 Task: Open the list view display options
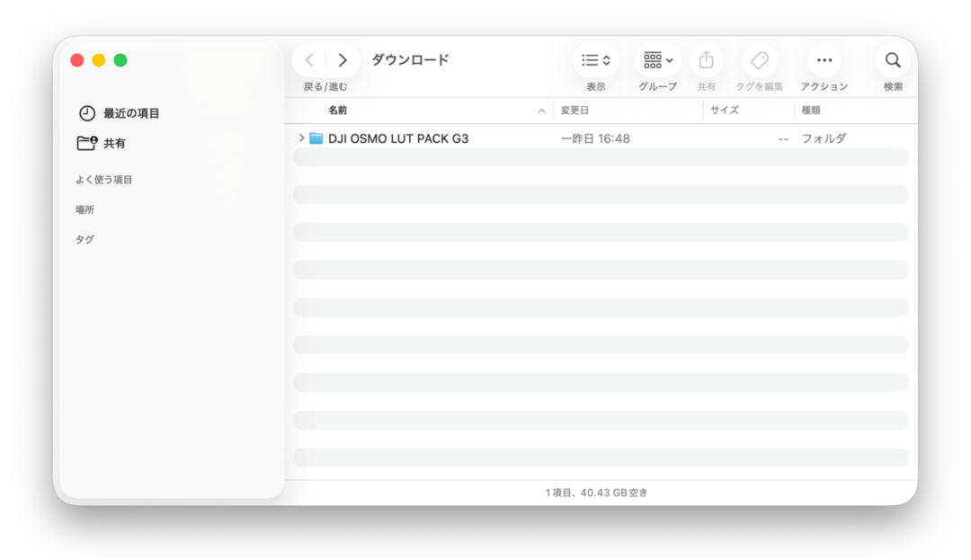pyautogui.click(x=596, y=60)
